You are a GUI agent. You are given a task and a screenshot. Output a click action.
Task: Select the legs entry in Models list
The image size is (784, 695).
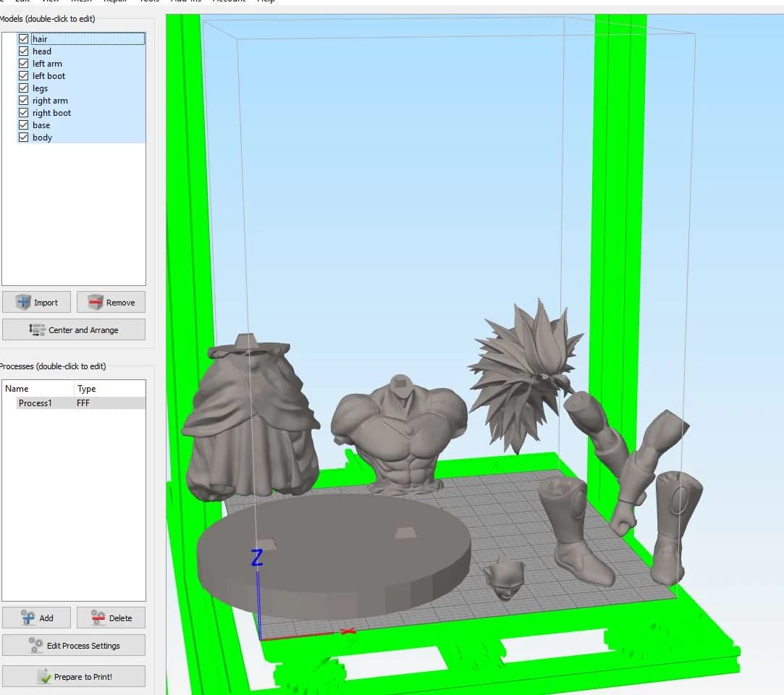coord(41,88)
